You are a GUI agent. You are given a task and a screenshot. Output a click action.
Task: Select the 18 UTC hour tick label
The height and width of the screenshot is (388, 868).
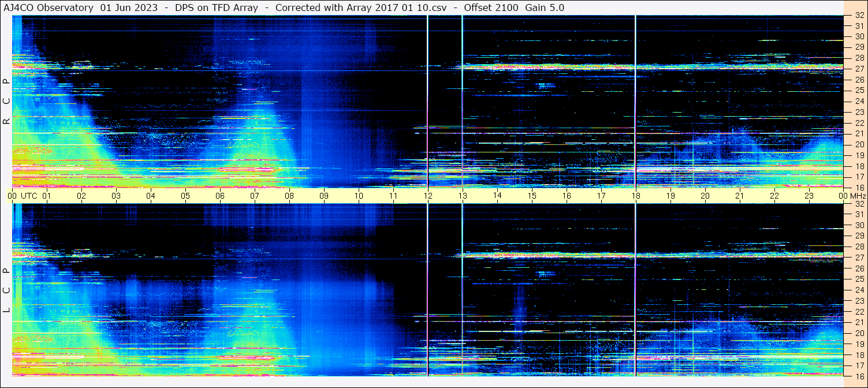click(636, 196)
